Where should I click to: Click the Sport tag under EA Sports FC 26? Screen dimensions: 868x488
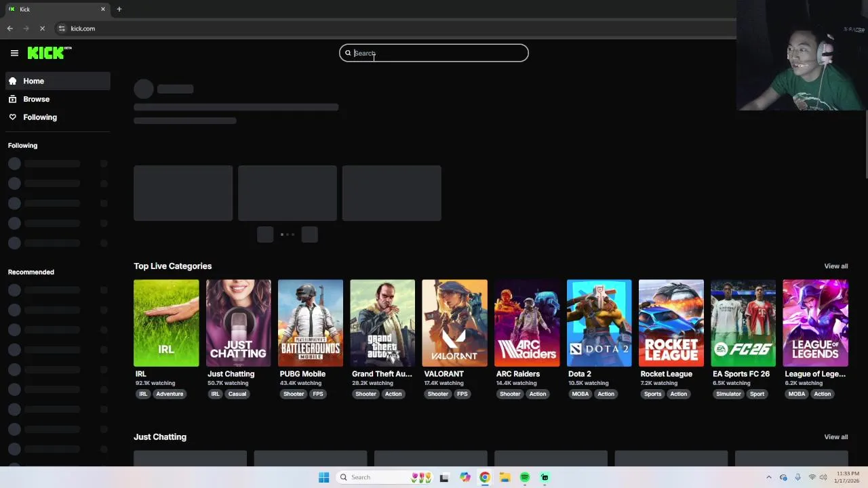[757, 394]
